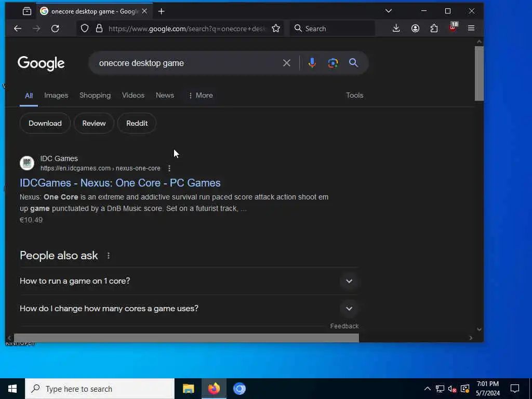The image size is (532, 399).
Task: Switch to the Videos tab
Action: [133, 96]
